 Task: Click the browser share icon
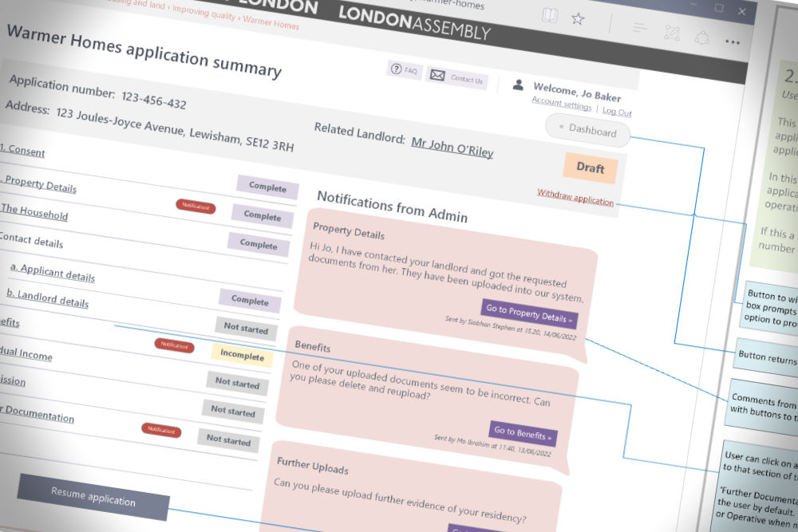pyautogui.click(x=702, y=37)
